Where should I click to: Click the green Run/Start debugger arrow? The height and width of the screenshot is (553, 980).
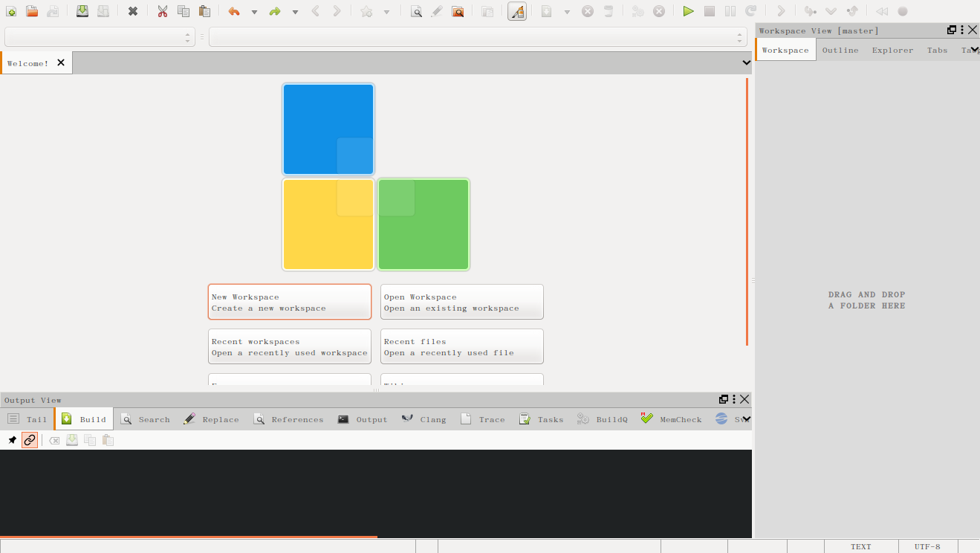coord(689,11)
